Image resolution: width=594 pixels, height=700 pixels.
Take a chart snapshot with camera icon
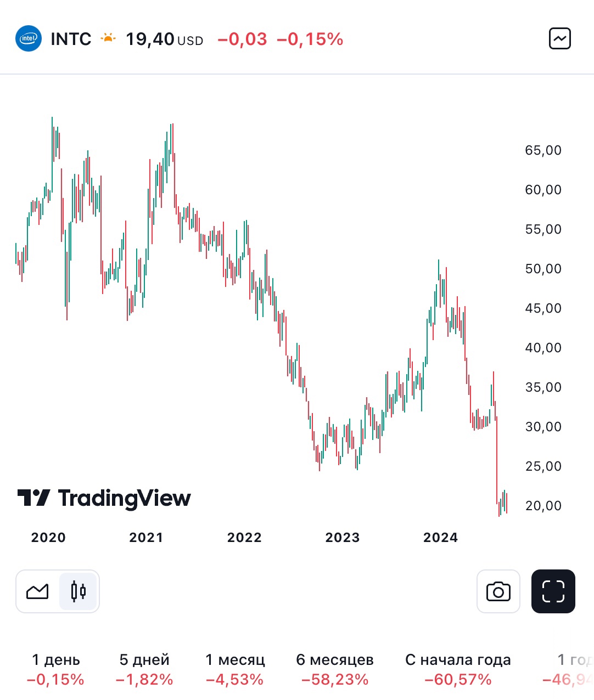[498, 591]
